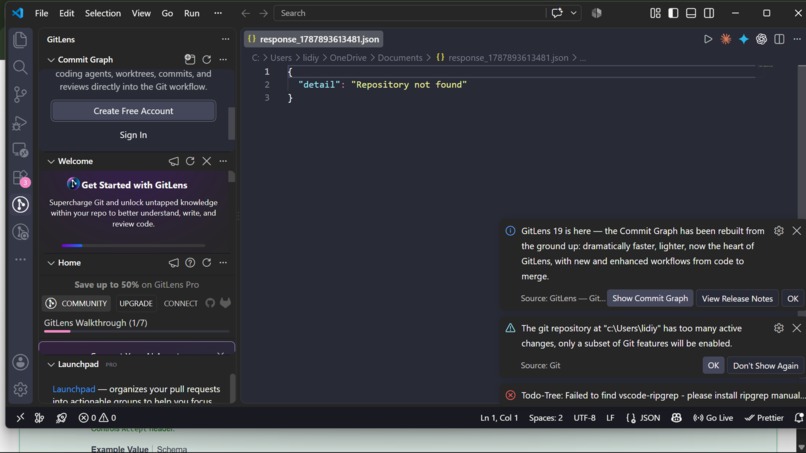Click the GitLens Walkthrough progress bar
Screen dimensions: 806x453
click(136, 332)
